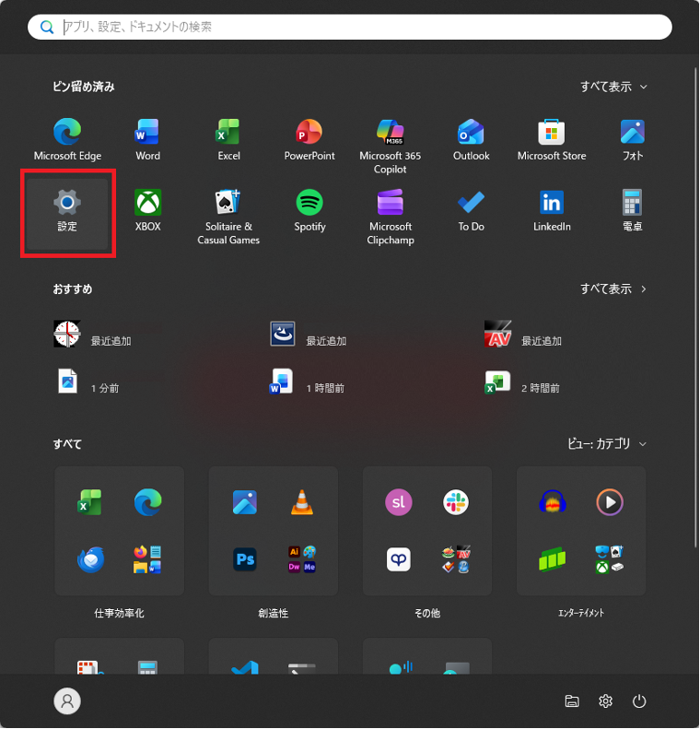This screenshot has height=729, width=700.
Task: Click the app search input field
Action: click(x=350, y=27)
